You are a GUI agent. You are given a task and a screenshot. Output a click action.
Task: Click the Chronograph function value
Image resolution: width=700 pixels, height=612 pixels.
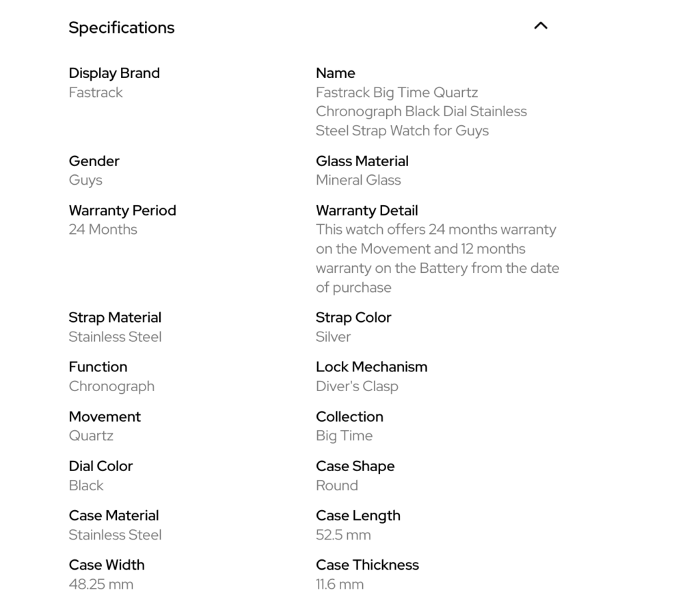pos(111,386)
